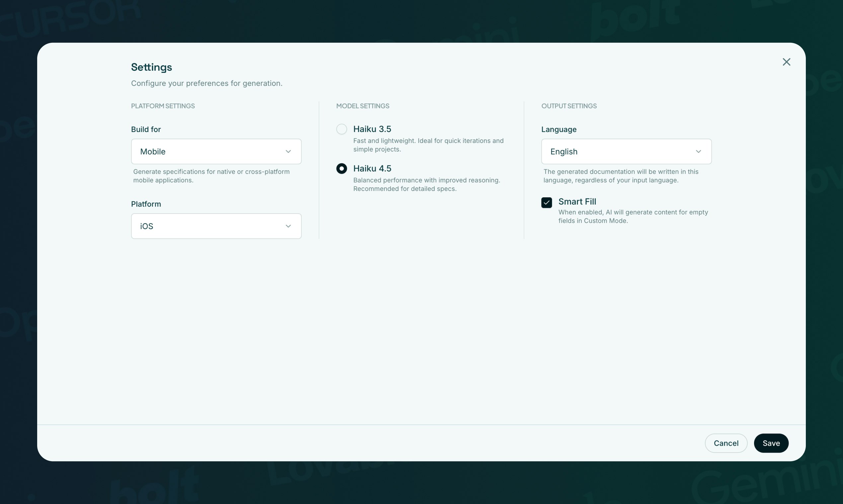The height and width of the screenshot is (504, 843).
Task: Click the Build for field label
Action: 146,129
